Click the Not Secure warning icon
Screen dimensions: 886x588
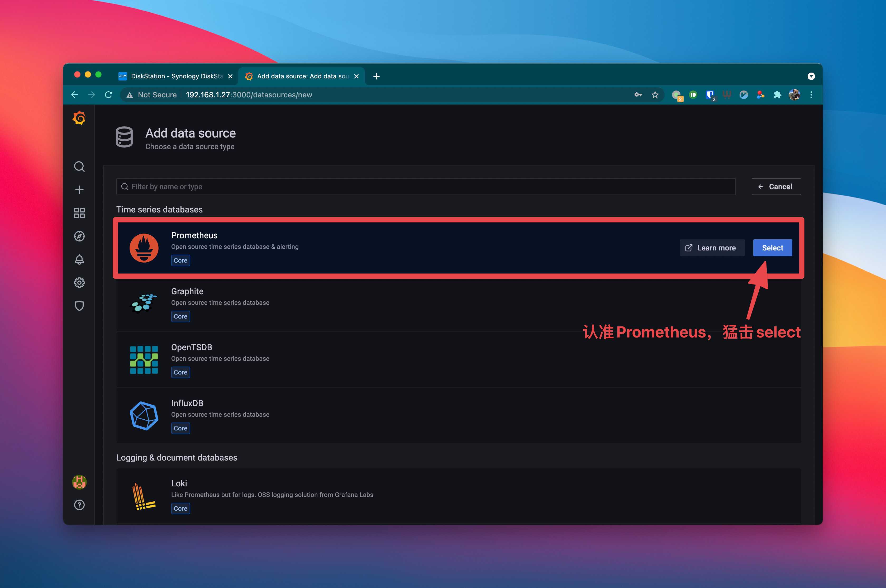(x=130, y=95)
